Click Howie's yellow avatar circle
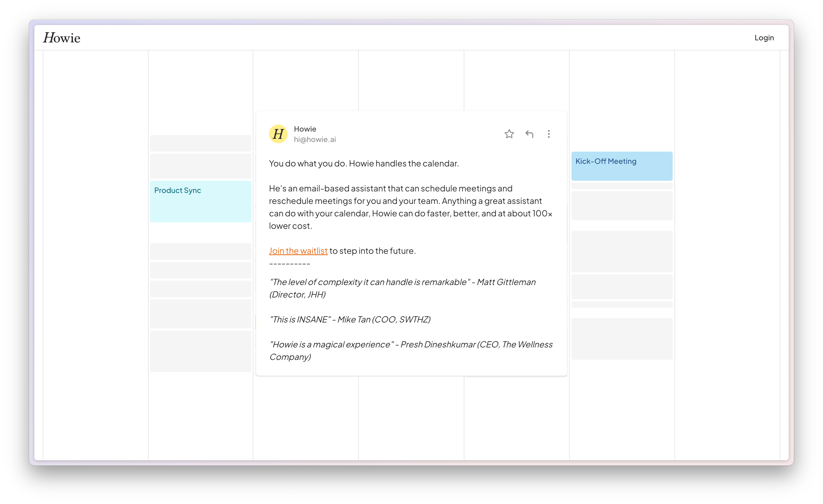This screenshot has height=504, width=823. click(278, 134)
